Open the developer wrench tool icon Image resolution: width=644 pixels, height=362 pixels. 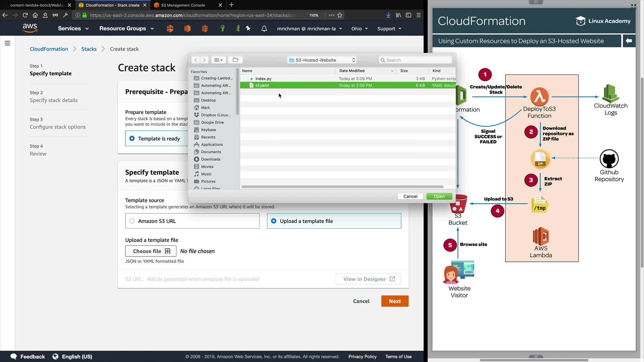pyautogui.click(x=65, y=15)
